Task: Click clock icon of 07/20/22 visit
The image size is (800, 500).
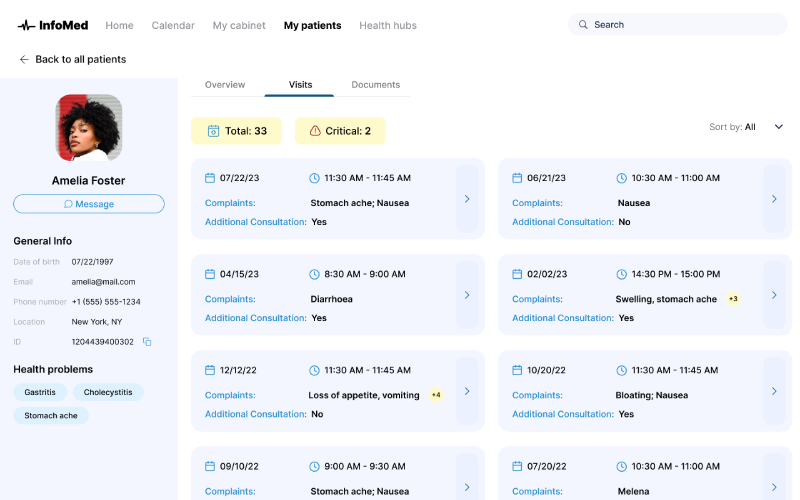Action: (621, 466)
